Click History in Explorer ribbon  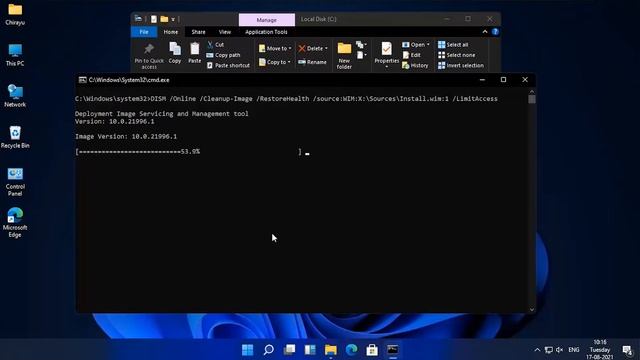[x=415, y=65]
